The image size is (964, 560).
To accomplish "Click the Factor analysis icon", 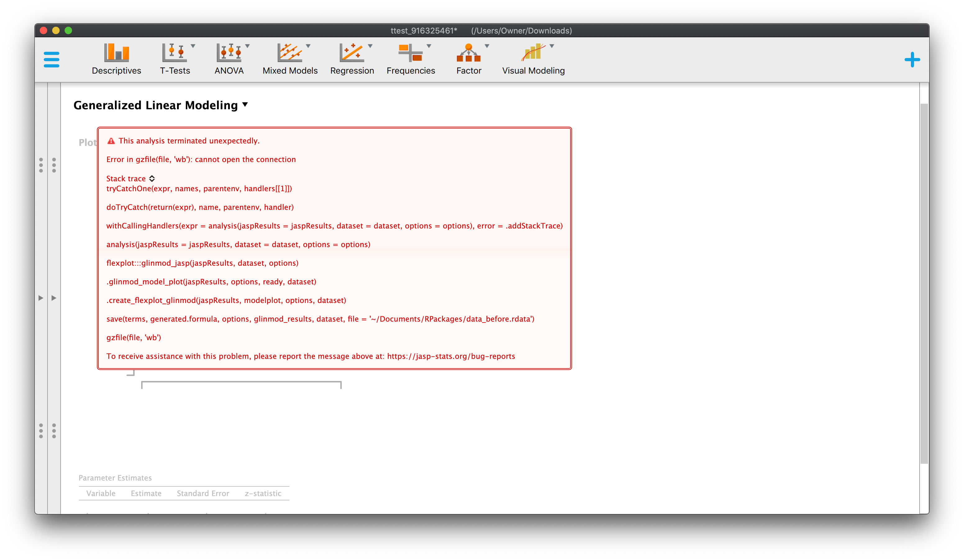I will coord(469,53).
